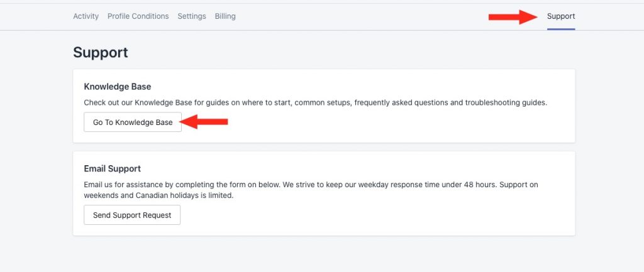Click the "Email us for assistance" description line
Image resolution: width=644 pixels, height=272 pixels.
coord(311,185)
